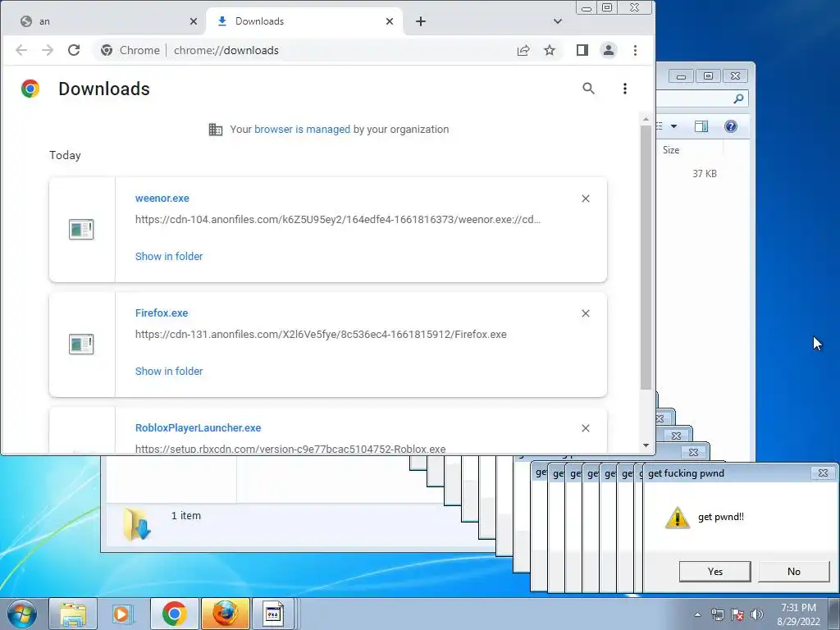Screen dimensions: 840x630
Task: Switch to Chrome in the taskbar
Action: click(x=174, y=614)
